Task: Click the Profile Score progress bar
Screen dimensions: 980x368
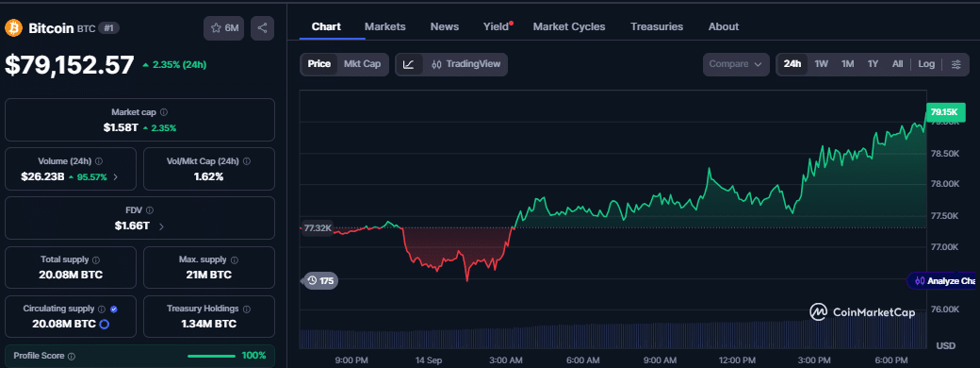Action: [x=212, y=356]
